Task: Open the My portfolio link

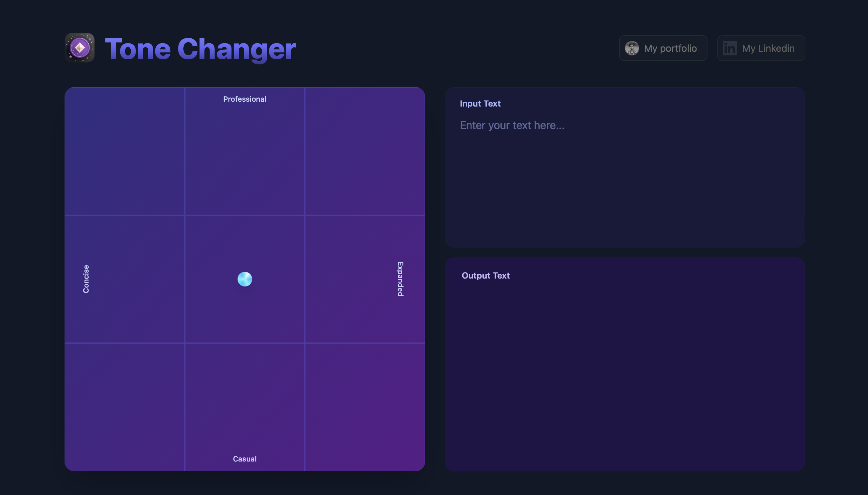Action: pyautogui.click(x=663, y=48)
